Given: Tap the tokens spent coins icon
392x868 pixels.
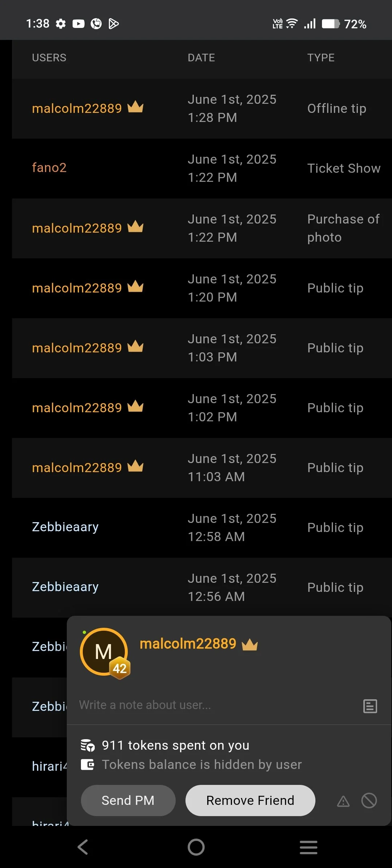Looking at the screenshot, I should [87, 745].
